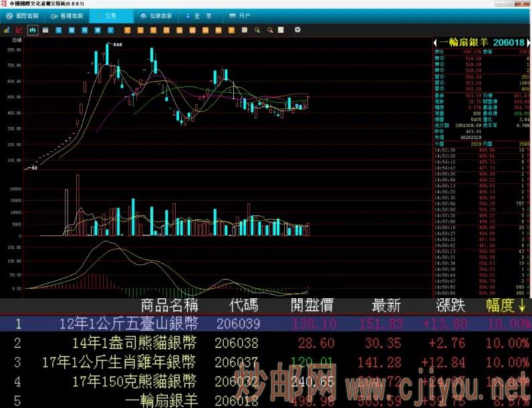This screenshot has width=532, height=408.
Task: Click the zoom in magnifier icon
Action: point(257,30)
